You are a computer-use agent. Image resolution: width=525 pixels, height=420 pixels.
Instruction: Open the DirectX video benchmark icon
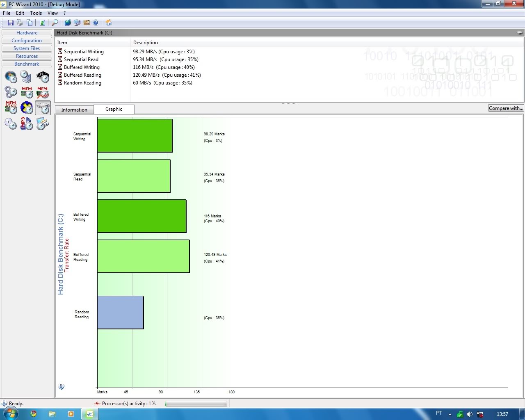(x=27, y=107)
